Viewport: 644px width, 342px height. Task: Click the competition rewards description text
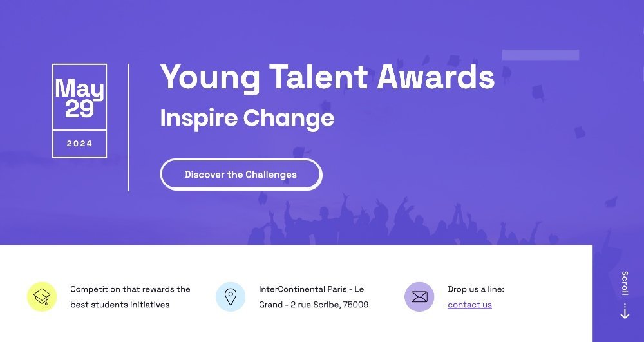[x=130, y=297]
